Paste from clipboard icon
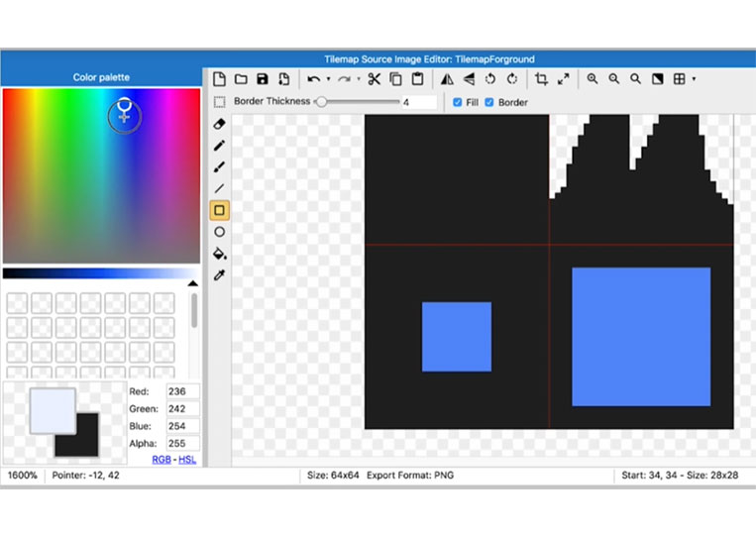Image resolution: width=756 pixels, height=536 pixels. (417, 79)
